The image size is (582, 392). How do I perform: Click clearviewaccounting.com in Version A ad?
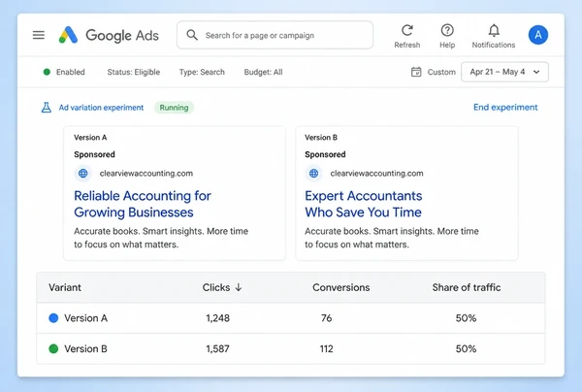tap(146, 174)
